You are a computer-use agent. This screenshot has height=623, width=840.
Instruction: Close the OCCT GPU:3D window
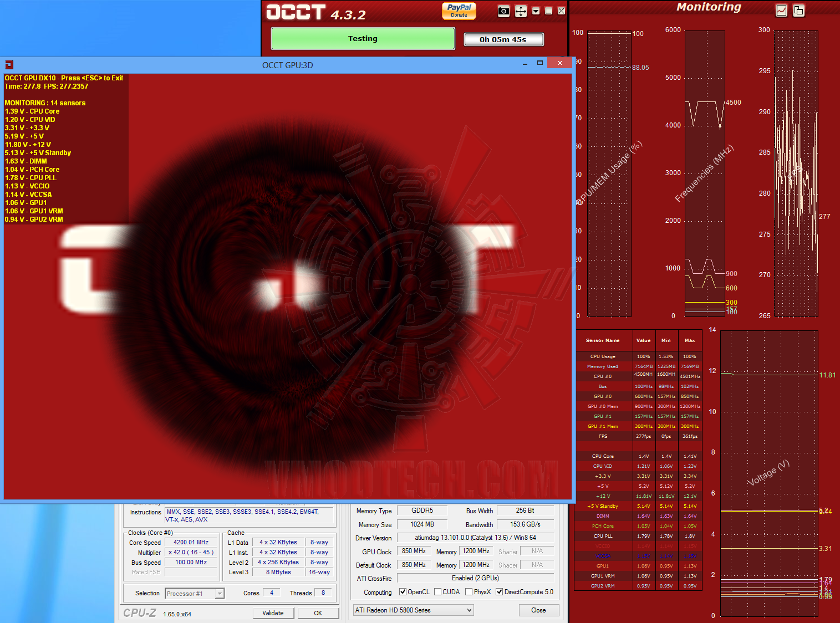[560, 63]
